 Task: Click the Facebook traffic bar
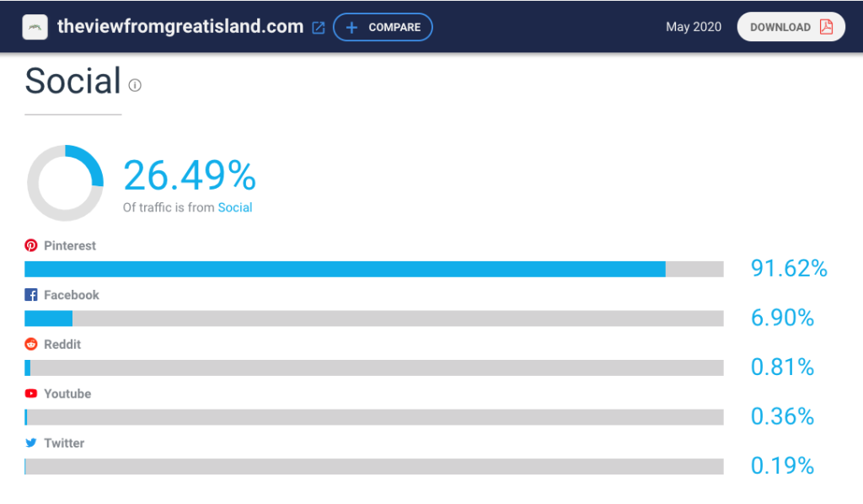click(373, 319)
